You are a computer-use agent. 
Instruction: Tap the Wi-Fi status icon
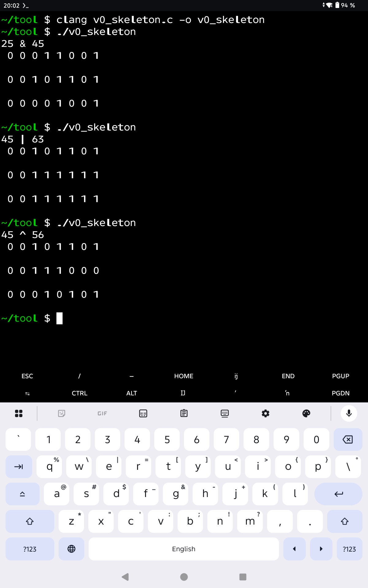(x=329, y=5)
